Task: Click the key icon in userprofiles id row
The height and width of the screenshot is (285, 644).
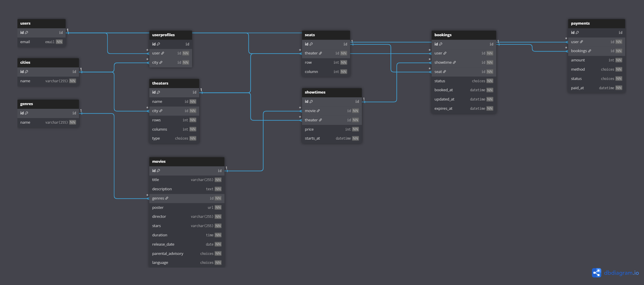Action: click(158, 44)
